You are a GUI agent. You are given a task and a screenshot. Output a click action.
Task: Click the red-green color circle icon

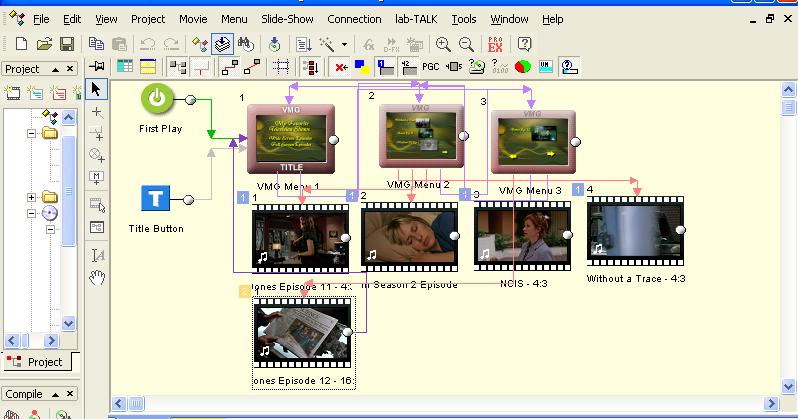tap(523, 67)
